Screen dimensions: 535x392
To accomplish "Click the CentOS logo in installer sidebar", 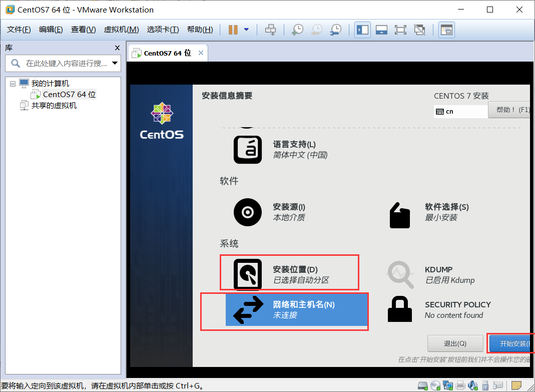I will point(162,121).
